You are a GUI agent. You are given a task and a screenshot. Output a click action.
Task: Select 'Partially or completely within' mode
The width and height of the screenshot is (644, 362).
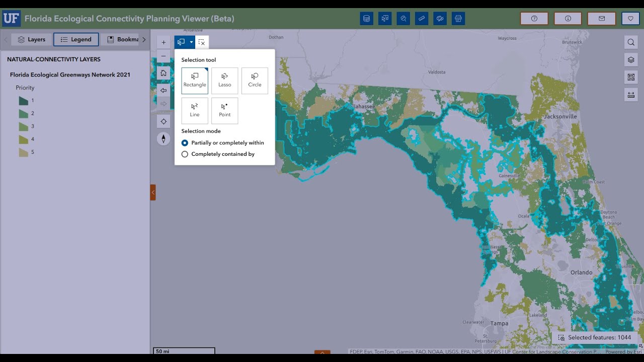click(222, 143)
